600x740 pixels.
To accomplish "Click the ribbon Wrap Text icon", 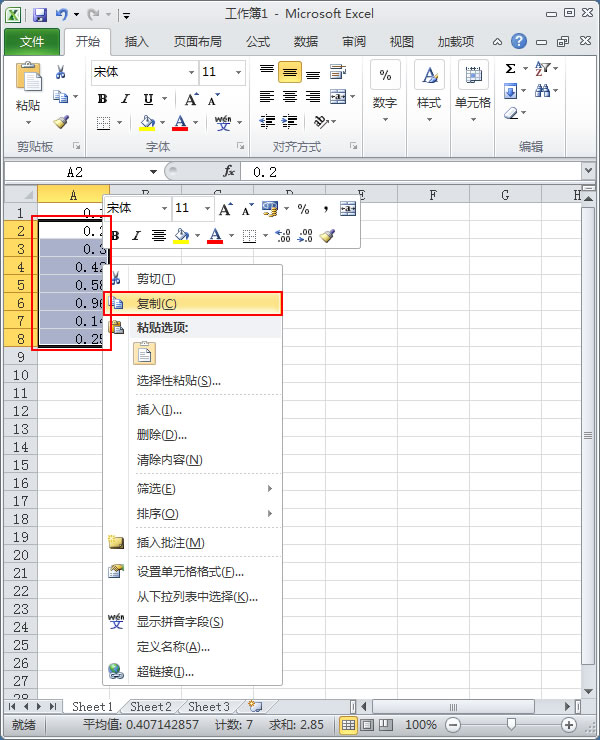I will click(338, 72).
